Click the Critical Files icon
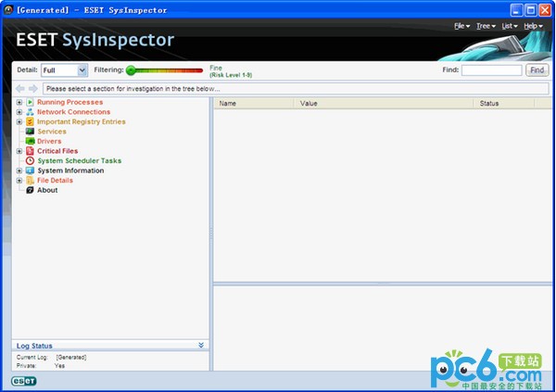The image size is (556, 392). click(x=30, y=151)
